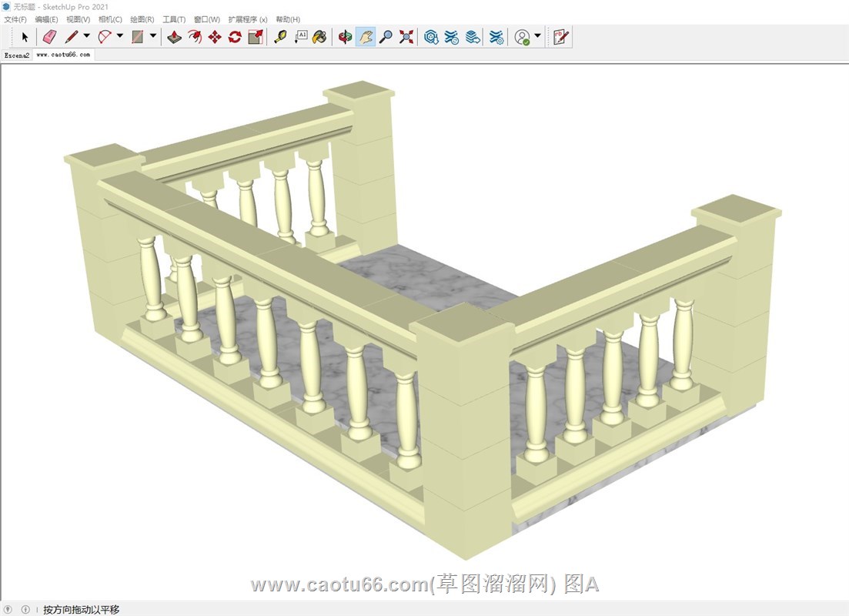Select the Line pencil tool

(x=72, y=37)
